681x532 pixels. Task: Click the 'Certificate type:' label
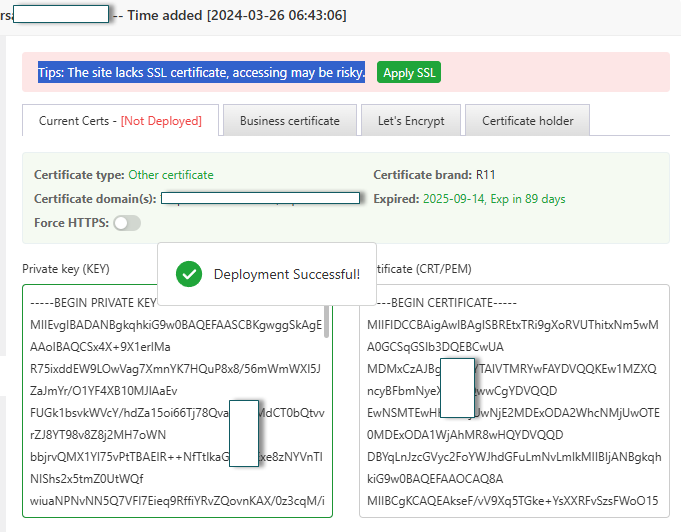coord(79,175)
